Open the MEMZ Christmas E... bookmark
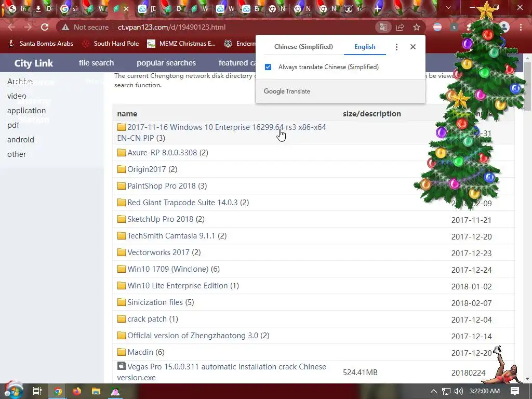The width and height of the screenshot is (532, 399). (x=181, y=44)
